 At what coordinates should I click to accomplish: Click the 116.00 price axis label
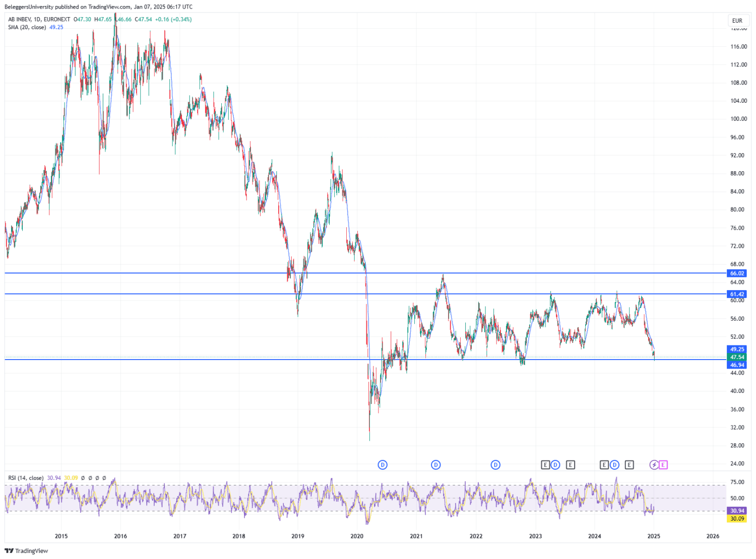[x=739, y=46]
